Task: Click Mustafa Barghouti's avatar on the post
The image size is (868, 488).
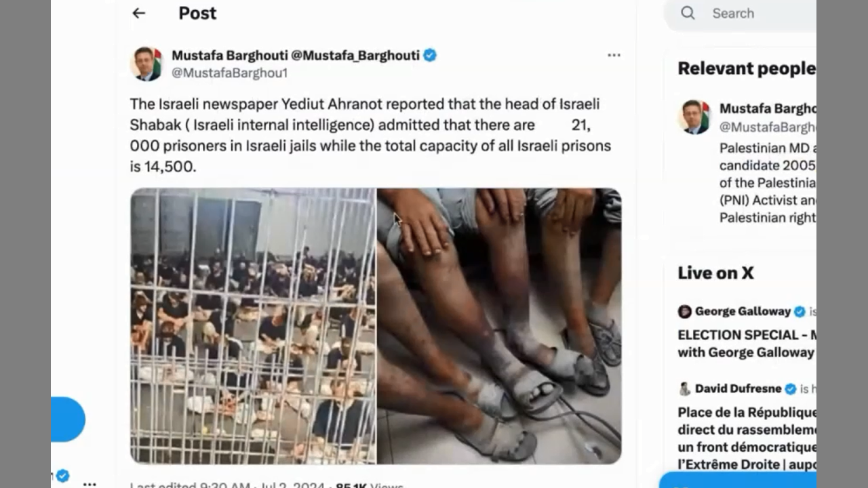Action: point(146,64)
